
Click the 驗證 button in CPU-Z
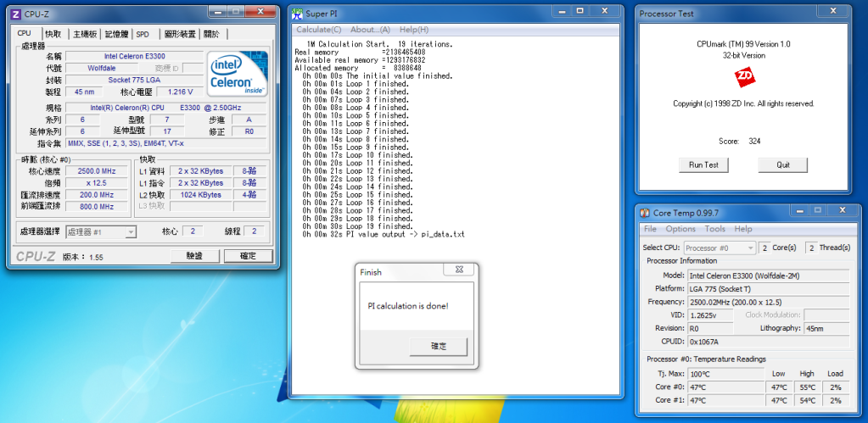[x=194, y=255]
